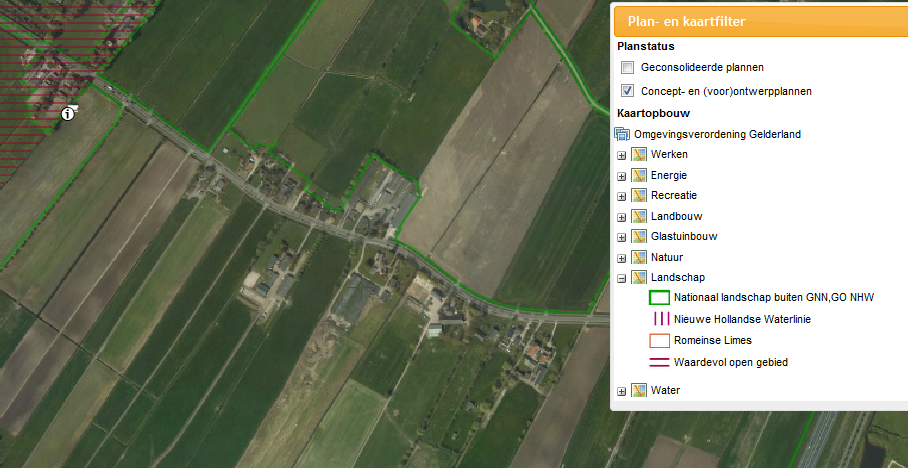Click the Energie map layer icon
This screenshot has height=468, width=908.
click(x=639, y=175)
